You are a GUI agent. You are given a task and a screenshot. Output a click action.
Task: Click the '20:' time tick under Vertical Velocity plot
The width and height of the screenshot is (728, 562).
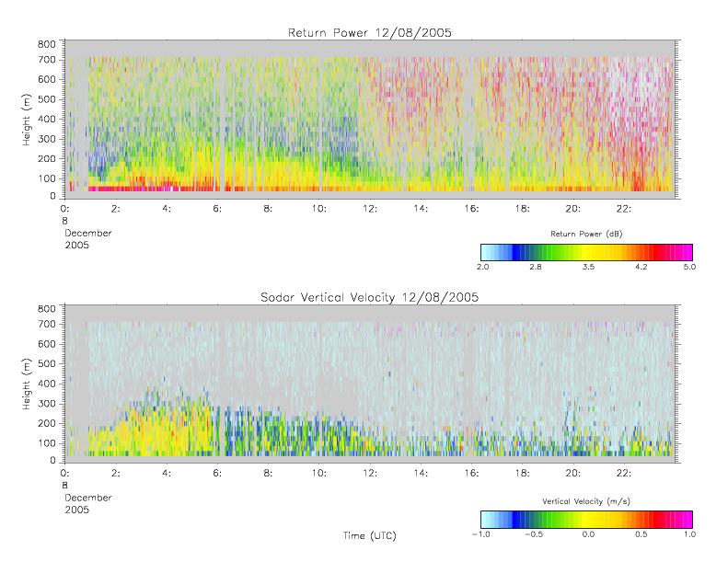coord(573,474)
